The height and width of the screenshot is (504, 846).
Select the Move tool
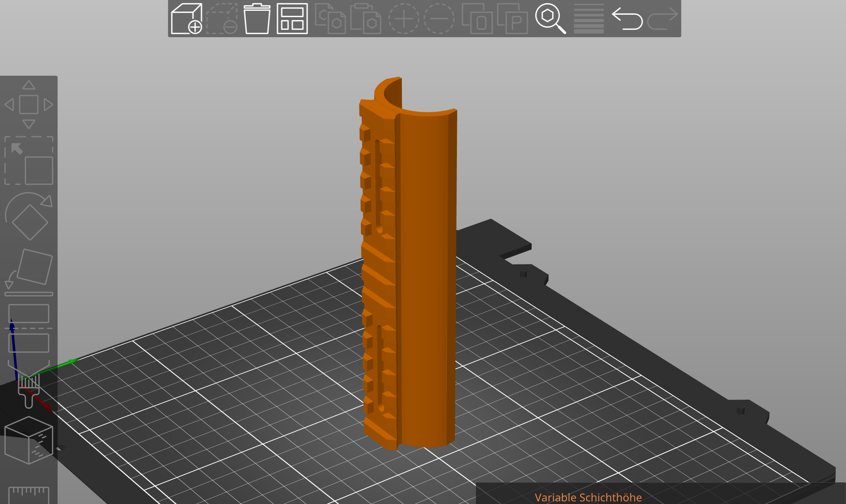[x=29, y=104]
